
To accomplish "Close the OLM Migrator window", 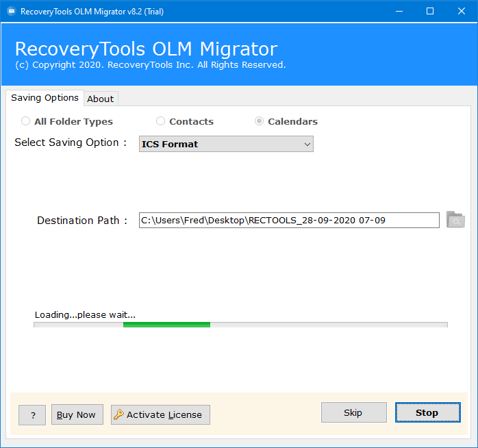I will click(x=462, y=11).
